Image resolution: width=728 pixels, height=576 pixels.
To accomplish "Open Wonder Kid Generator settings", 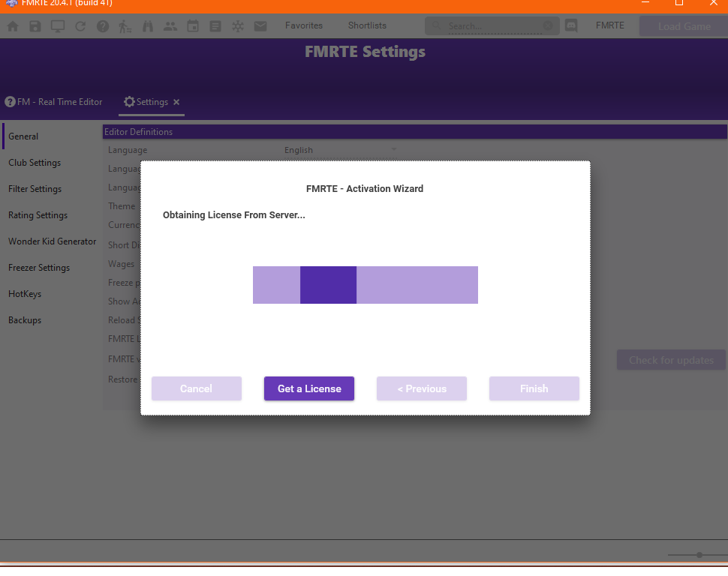I will click(52, 241).
